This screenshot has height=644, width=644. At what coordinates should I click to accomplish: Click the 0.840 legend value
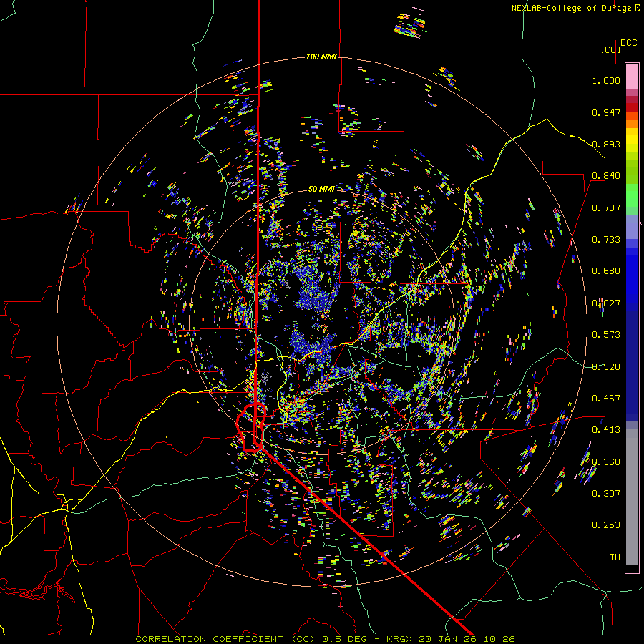pos(606,176)
